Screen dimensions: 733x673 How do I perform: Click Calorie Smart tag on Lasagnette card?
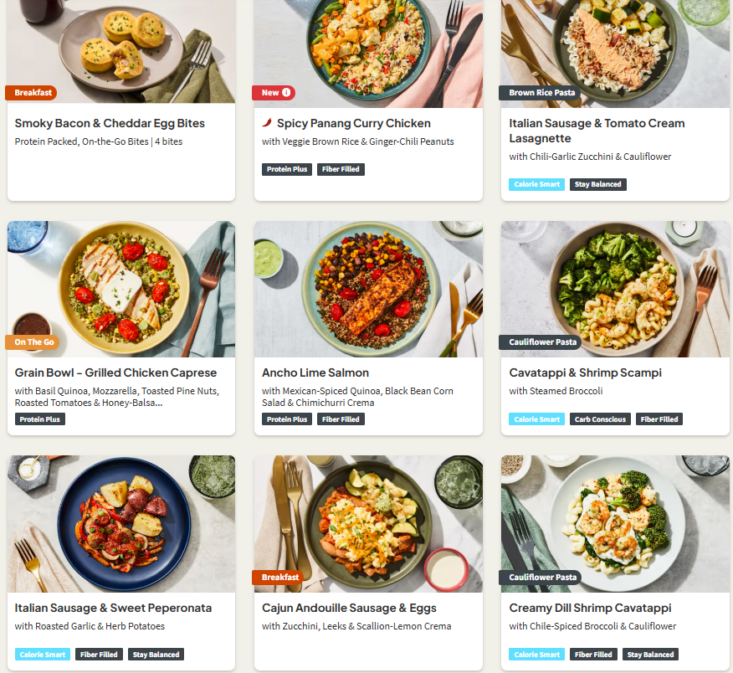(537, 184)
